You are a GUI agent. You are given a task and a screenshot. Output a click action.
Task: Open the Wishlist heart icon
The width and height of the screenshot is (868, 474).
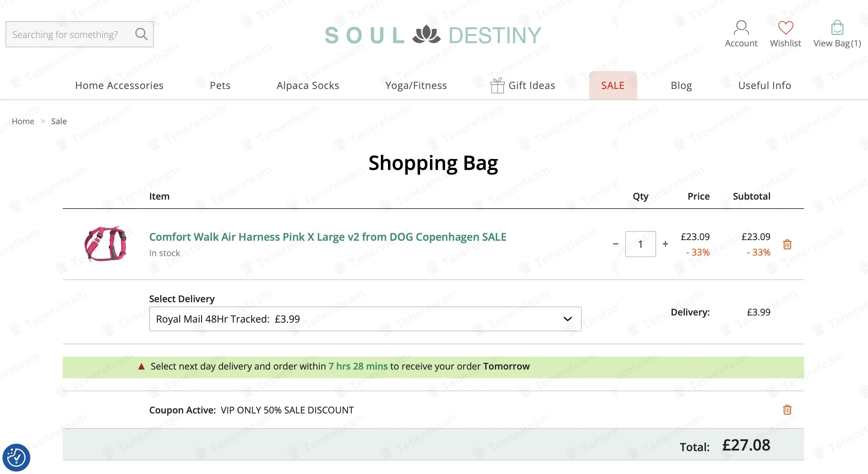(x=786, y=28)
